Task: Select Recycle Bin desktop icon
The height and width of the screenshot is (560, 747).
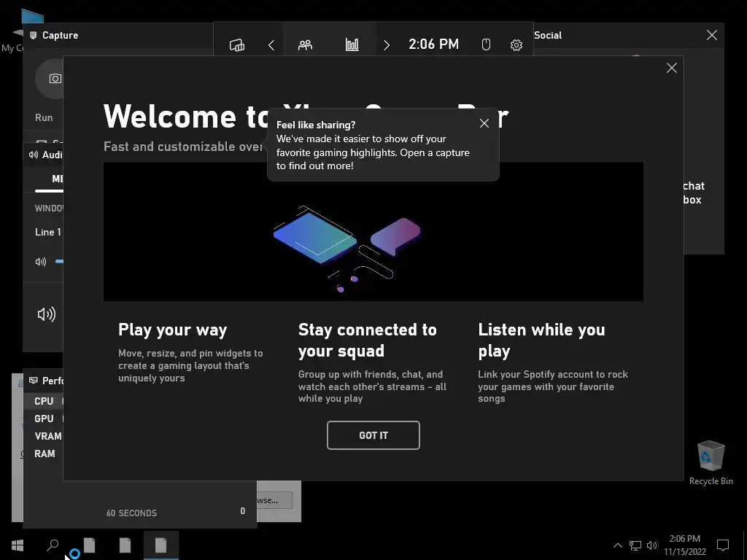Action: coord(711,463)
